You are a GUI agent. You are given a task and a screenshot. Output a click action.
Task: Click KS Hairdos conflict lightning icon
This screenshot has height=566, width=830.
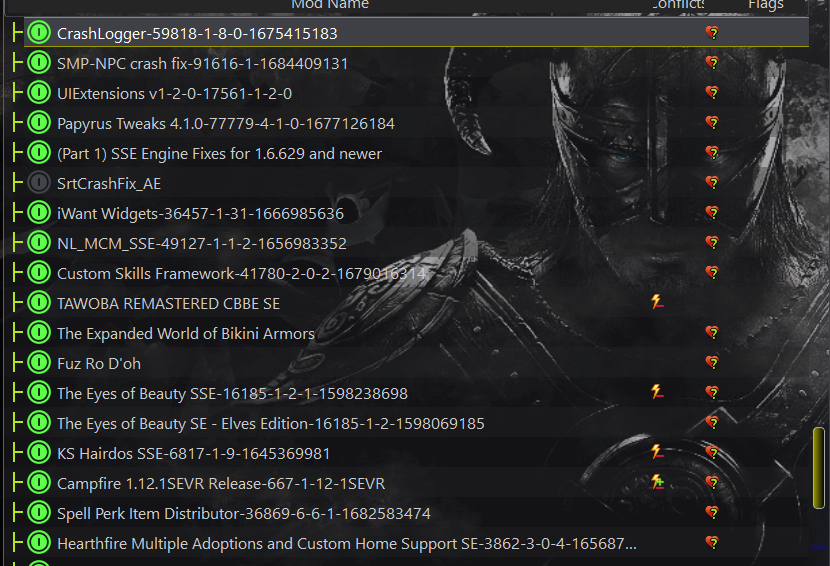(x=657, y=452)
